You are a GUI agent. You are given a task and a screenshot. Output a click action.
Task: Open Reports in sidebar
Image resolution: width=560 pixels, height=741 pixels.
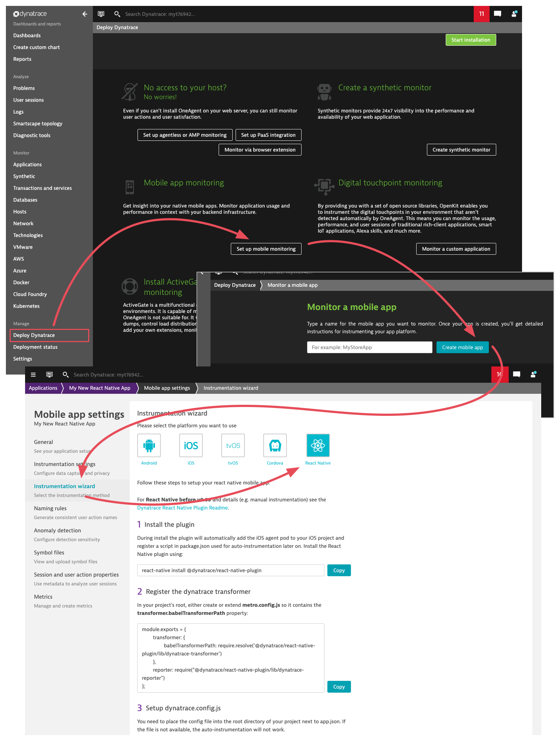(22, 59)
